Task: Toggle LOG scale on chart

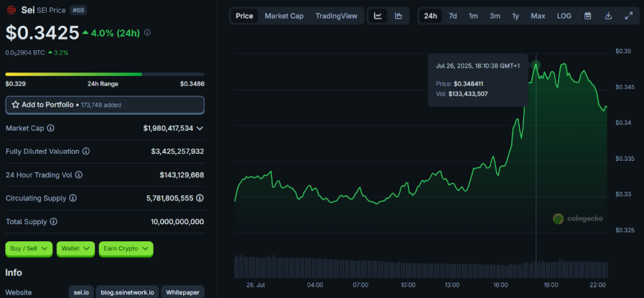Action: pos(564,16)
